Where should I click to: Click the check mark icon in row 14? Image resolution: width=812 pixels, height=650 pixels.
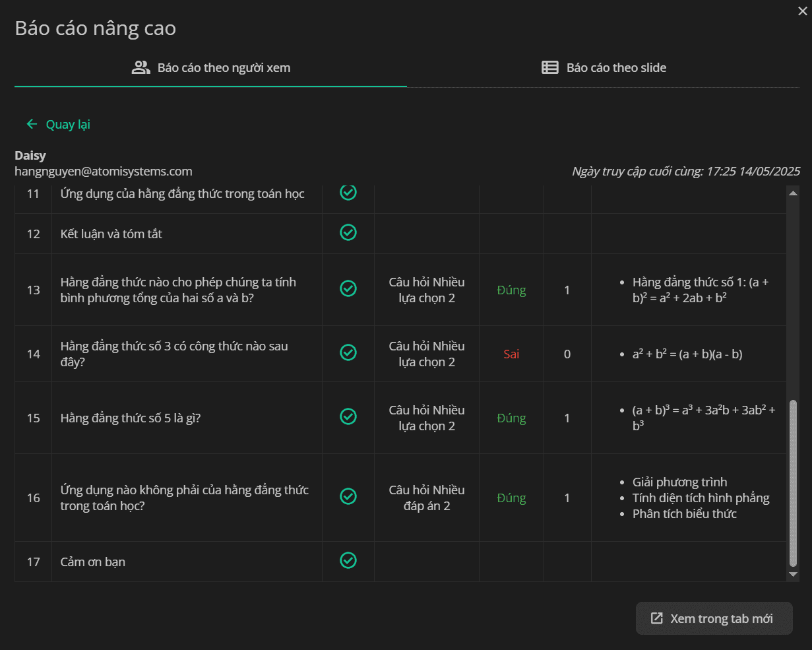(x=348, y=352)
